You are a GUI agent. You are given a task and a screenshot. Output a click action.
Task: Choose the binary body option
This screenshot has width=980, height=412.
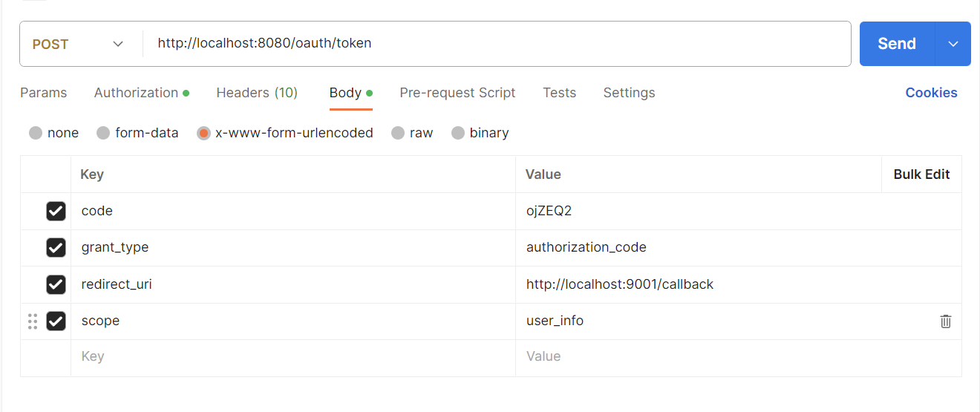pos(480,133)
